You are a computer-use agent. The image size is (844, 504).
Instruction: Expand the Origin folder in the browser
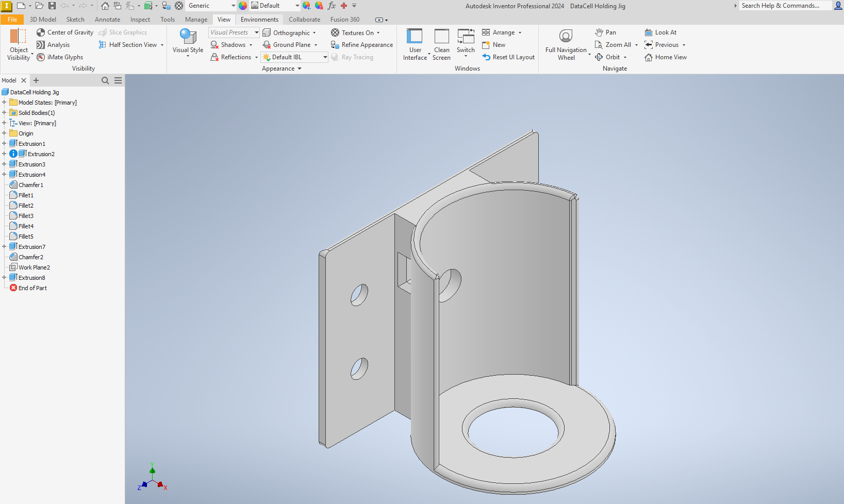tap(4, 133)
